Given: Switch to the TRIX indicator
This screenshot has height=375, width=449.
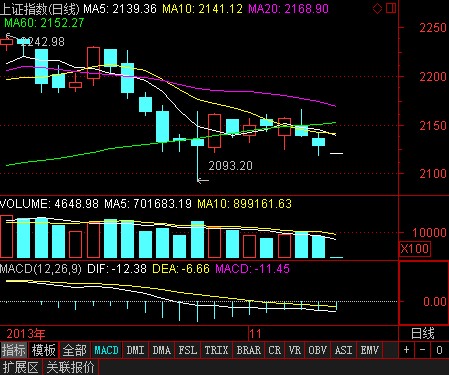Looking at the screenshot, I should (216, 350).
